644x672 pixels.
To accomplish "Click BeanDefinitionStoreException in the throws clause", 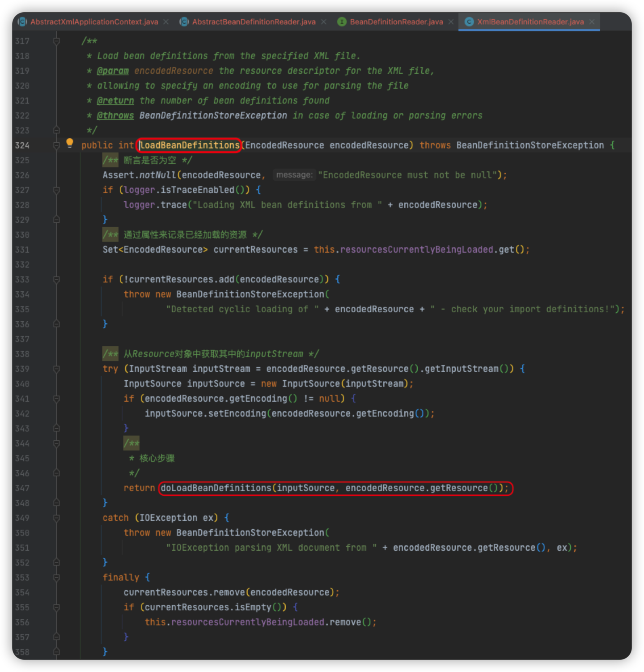I will tap(530, 145).
